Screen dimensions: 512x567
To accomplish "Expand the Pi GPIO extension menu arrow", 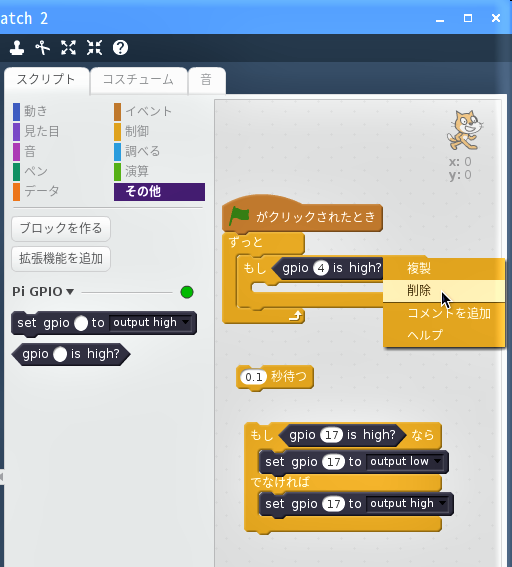I will pos(70,291).
